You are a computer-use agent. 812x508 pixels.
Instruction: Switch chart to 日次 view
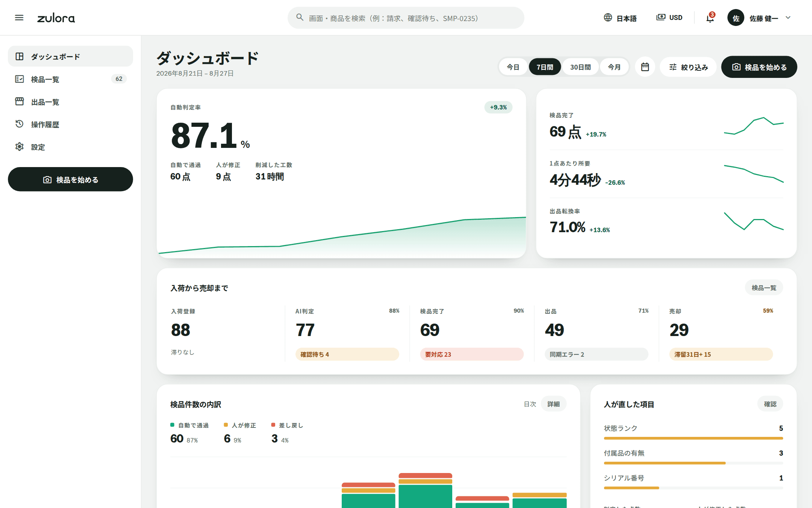pos(530,404)
